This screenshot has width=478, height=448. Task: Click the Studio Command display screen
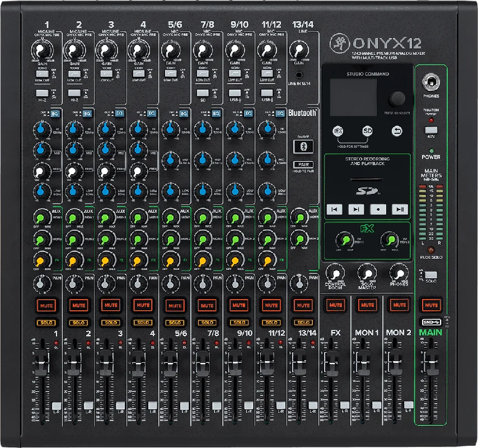click(x=353, y=97)
